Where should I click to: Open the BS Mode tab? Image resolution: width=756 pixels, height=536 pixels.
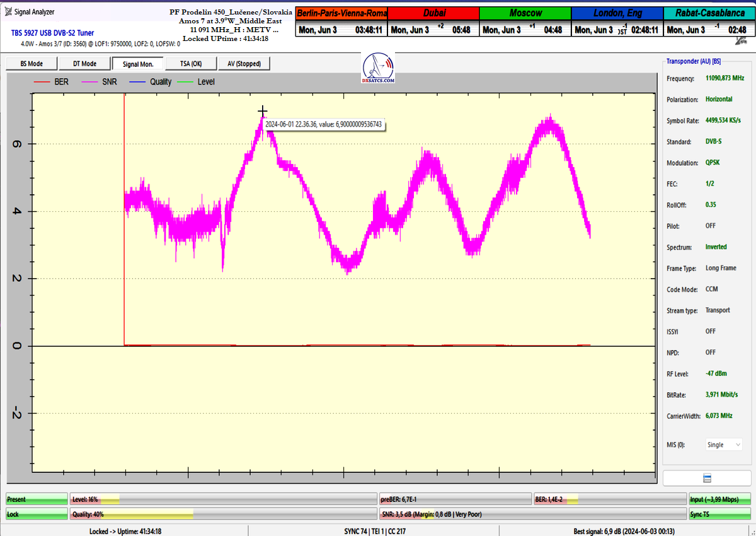(31, 64)
